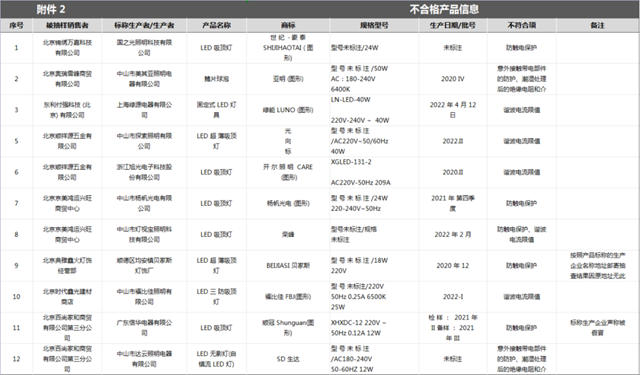
Task: Click the remark cell in row 11
Action: click(x=597, y=328)
